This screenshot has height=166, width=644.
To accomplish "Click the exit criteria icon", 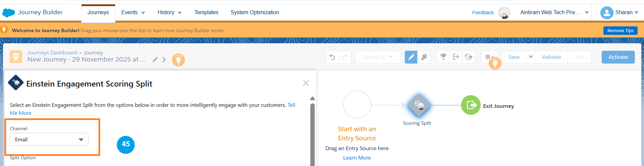I will pos(456,57).
